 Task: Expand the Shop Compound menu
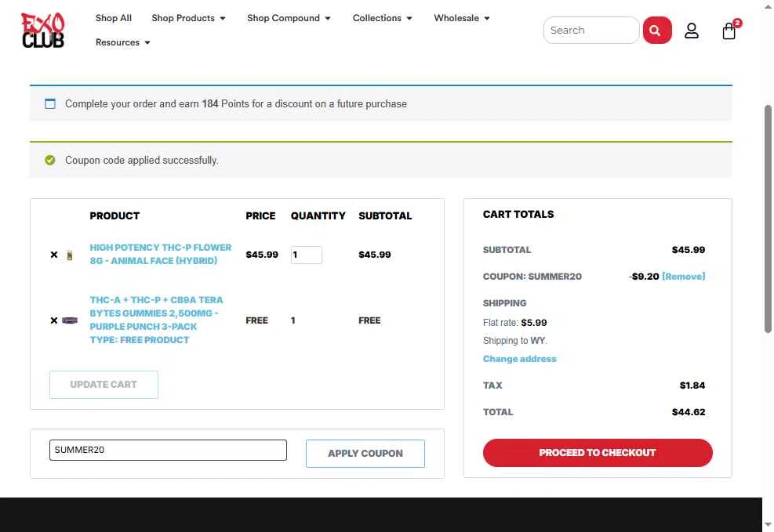(x=289, y=18)
